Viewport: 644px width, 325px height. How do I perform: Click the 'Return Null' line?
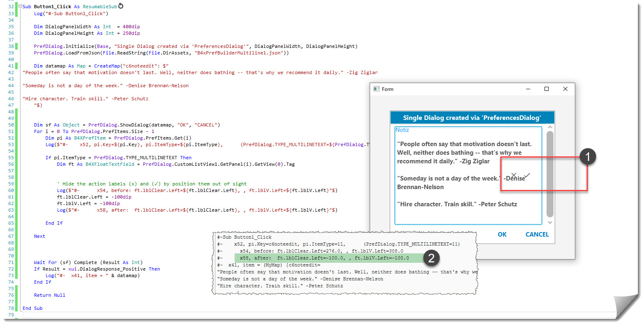point(50,295)
